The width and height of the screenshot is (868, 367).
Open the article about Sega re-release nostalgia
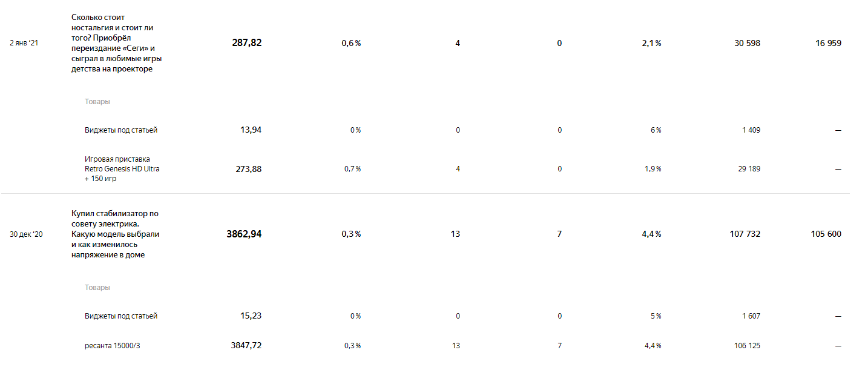point(116,43)
